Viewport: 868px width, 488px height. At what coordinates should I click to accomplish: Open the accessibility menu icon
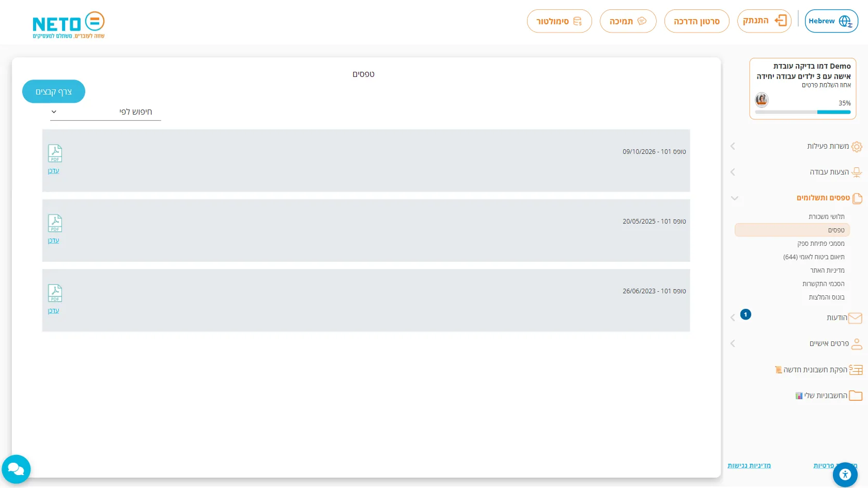[845, 474]
